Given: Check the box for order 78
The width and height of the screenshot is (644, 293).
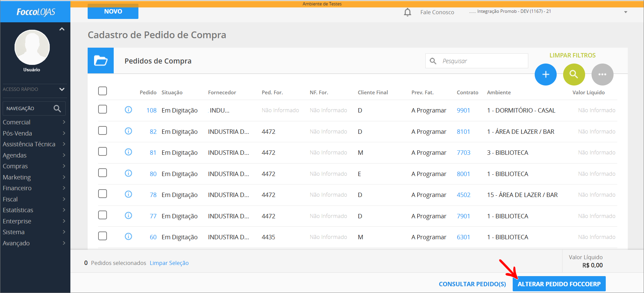Looking at the screenshot, I should tap(103, 194).
